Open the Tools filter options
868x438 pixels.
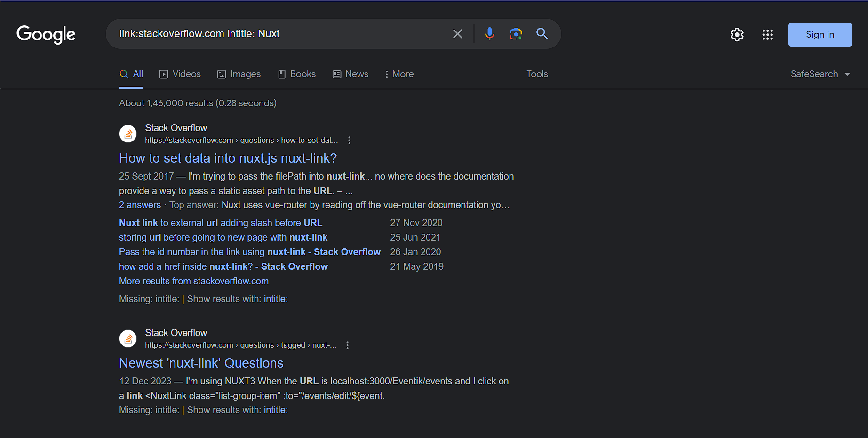[x=537, y=74]
